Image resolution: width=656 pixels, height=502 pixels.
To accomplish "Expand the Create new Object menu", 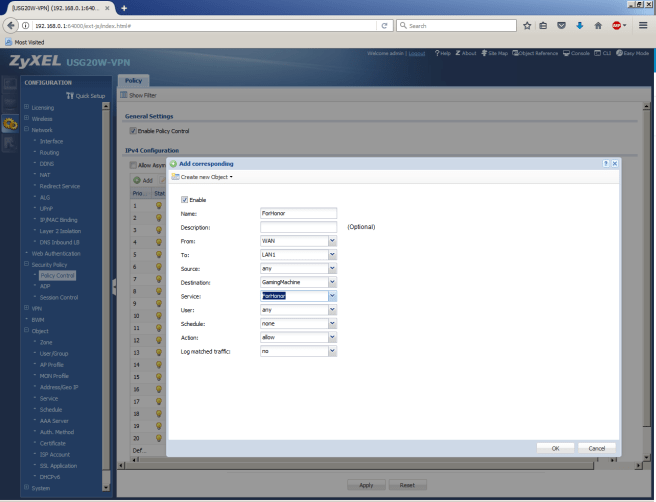I will point(204,177).
